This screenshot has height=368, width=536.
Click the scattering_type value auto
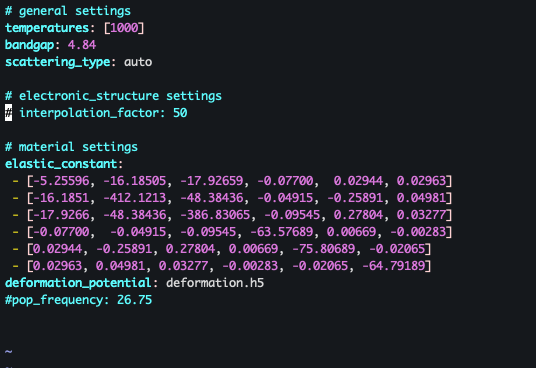tap(138, 62)
